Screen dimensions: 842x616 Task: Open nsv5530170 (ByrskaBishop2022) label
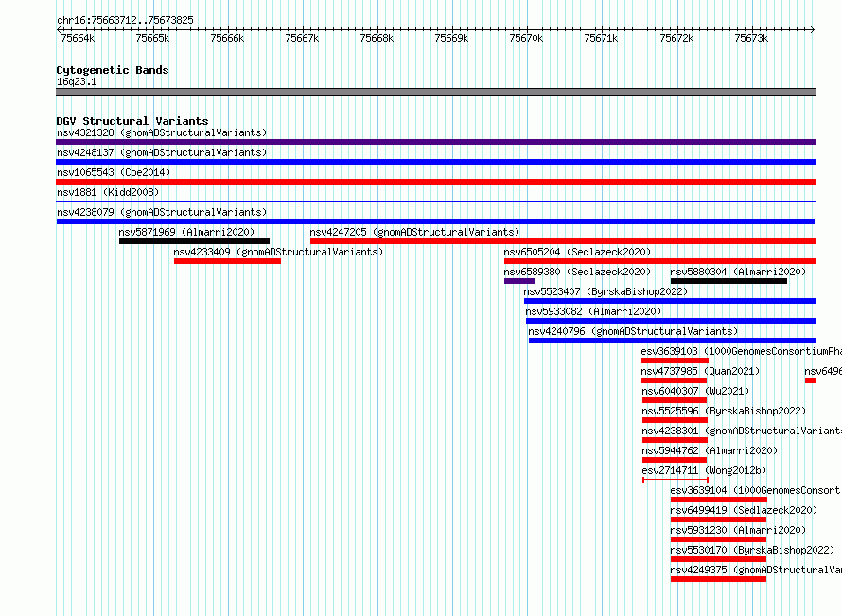coord(752,550)
